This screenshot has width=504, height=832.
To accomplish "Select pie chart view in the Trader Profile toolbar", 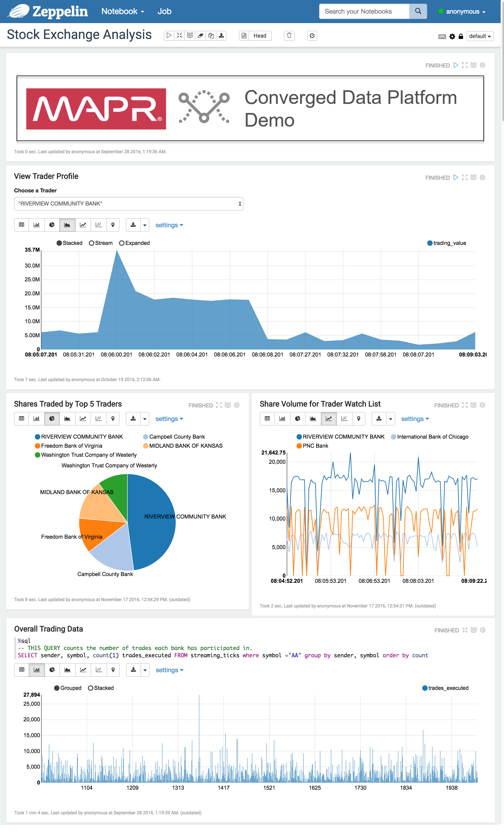I will 52,225.
